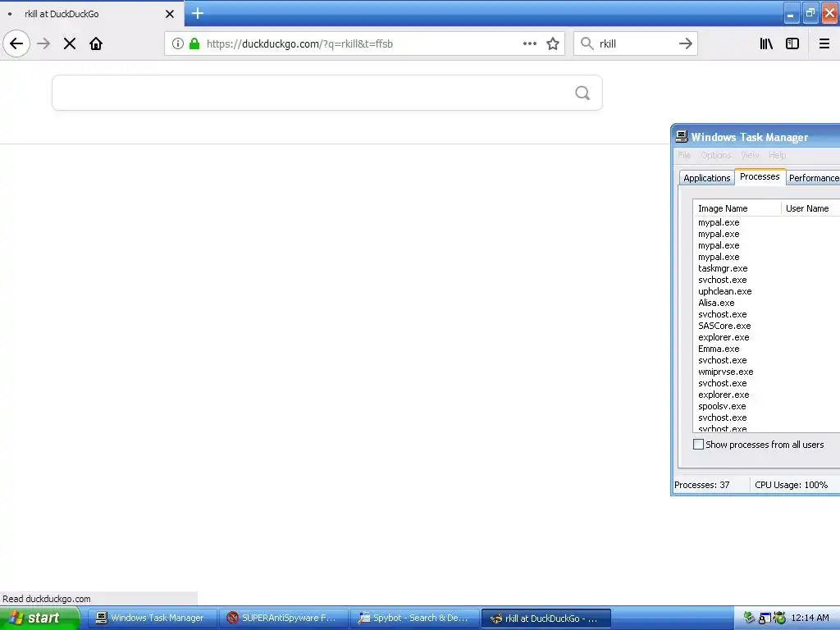The width and height of the screenshot is (840, 630).
Task: Click the CPU Usage: 100% status entry
Action: point(792,485)
